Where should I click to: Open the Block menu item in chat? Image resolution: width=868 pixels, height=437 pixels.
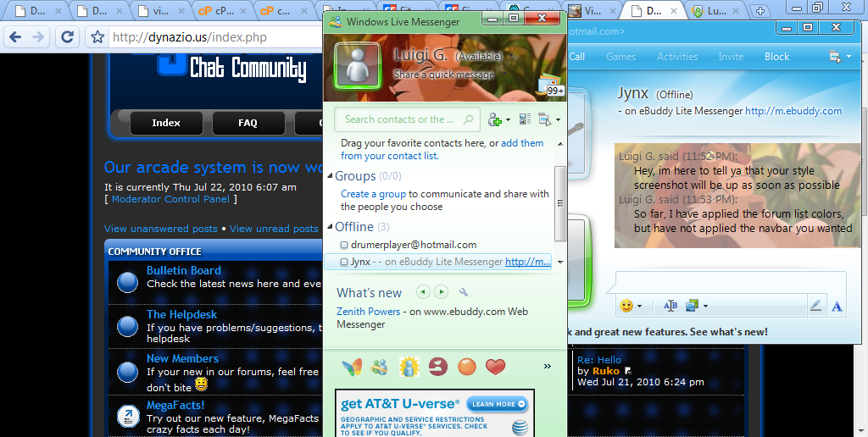click(776, 57)
